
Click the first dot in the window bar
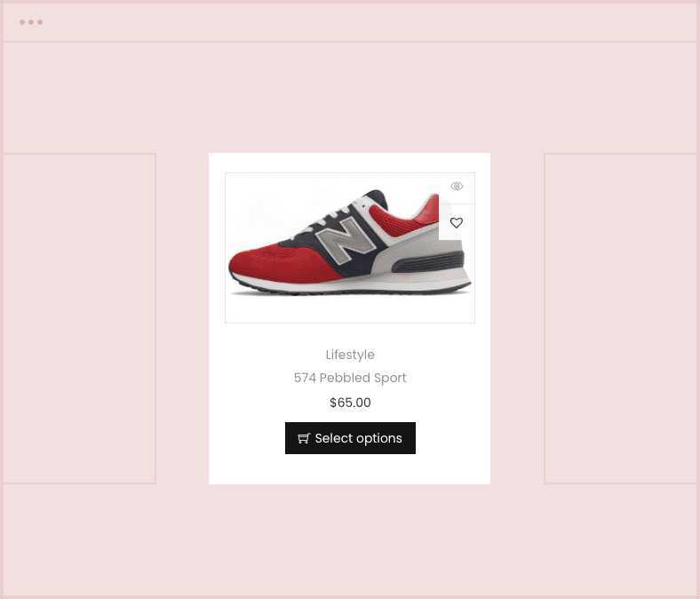point(22,22)
